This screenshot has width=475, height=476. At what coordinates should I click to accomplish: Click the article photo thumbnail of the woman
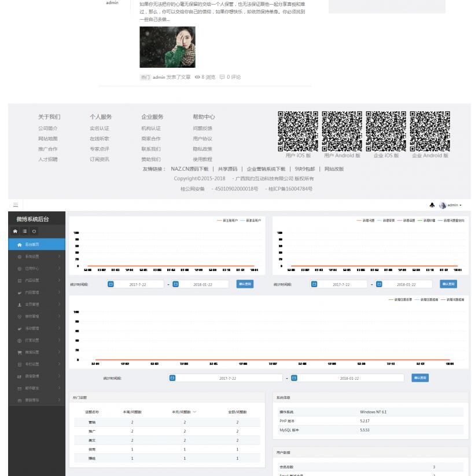(x=167, y=47)
